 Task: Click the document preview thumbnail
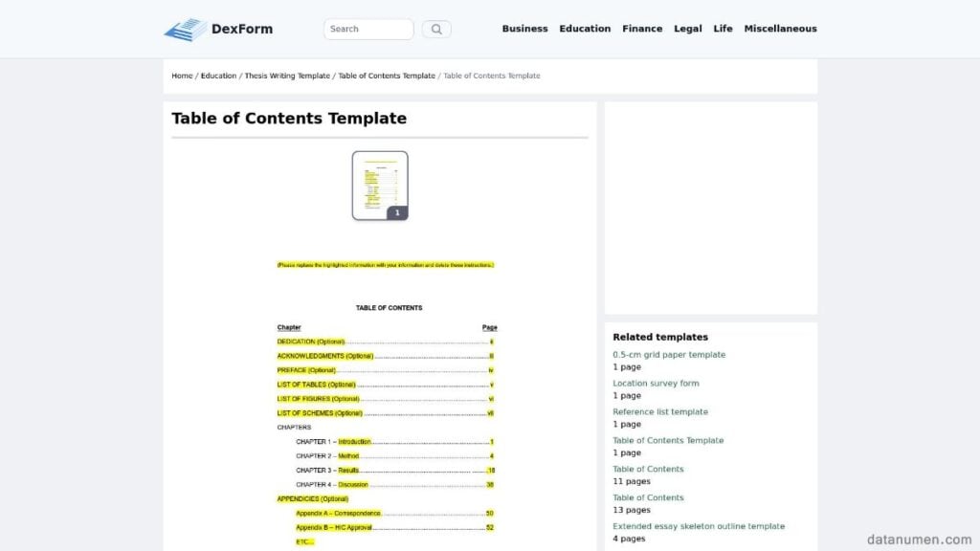tap(379, 184)
